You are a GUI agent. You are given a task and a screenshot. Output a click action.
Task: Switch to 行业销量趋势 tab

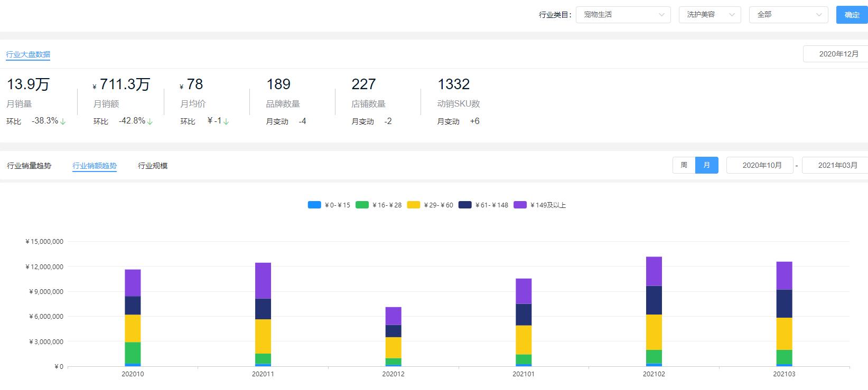[x=29, y=166]
